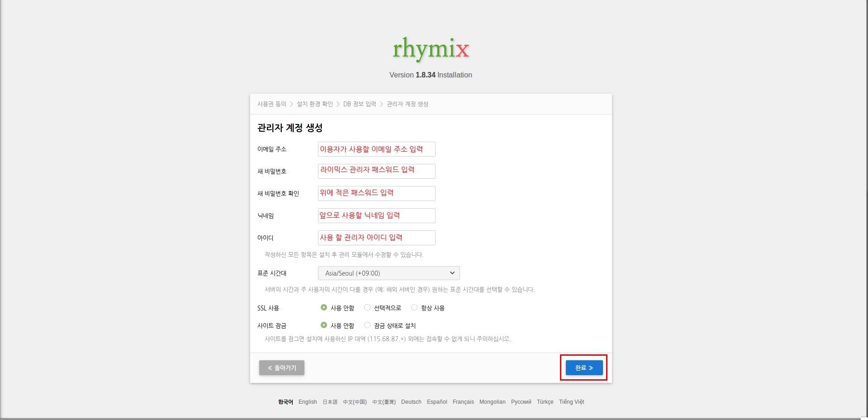Select SSL 사용 안함 radio button
Image resolution: width=868 pixels, height=420 pixels.
(x=324, y=307)
